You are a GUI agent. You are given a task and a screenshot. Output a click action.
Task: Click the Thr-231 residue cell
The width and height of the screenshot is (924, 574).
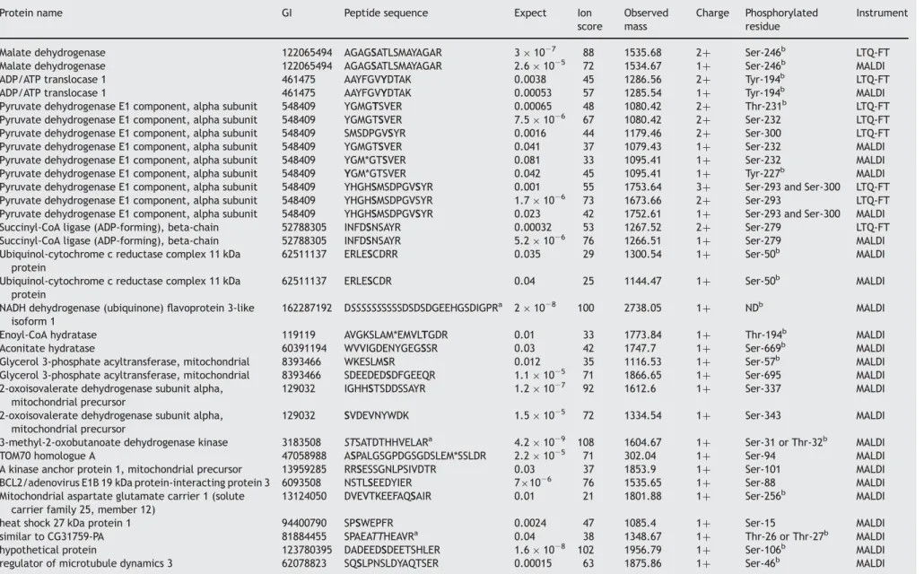[x=765, y=106]
